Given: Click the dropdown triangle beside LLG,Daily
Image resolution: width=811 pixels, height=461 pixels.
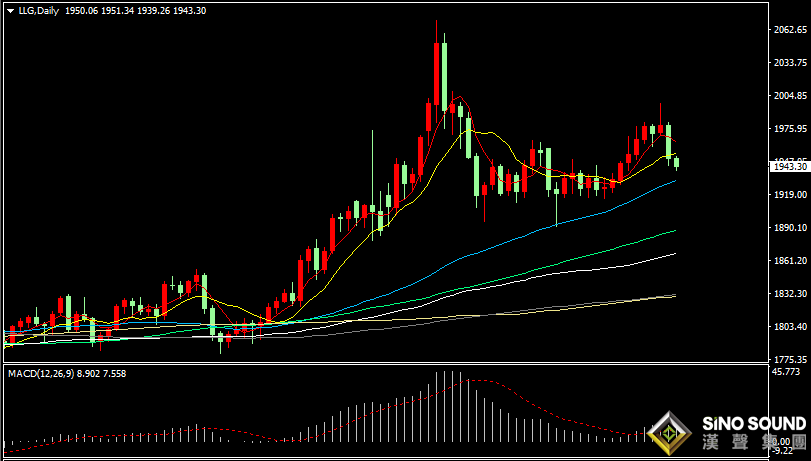Looking at the screenshot, I should point(10,11).
